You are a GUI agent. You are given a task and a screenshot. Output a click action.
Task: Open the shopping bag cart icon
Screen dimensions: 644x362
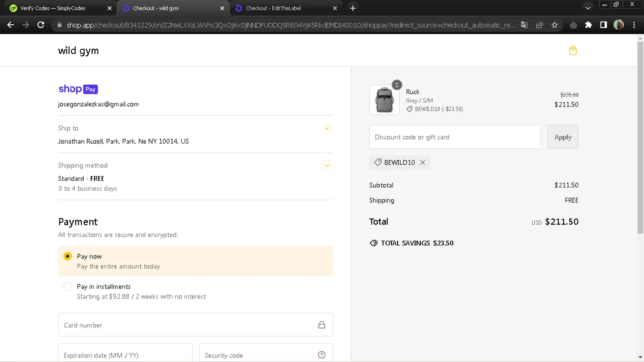[573, 51]
